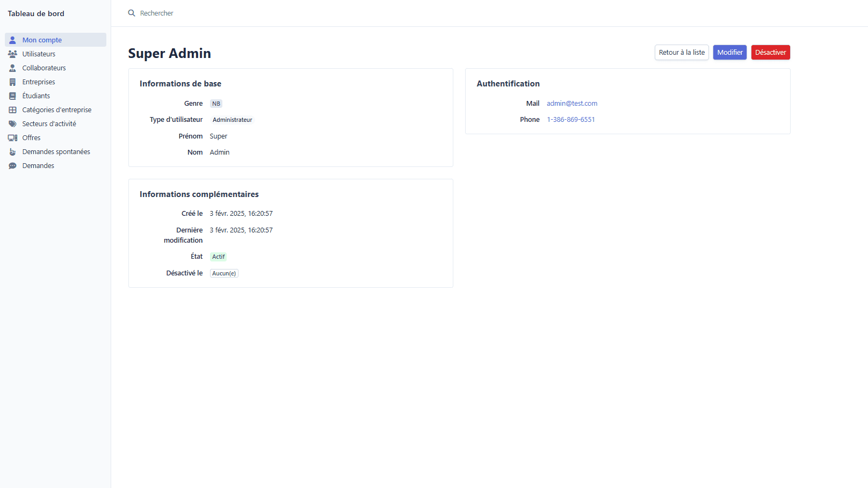Click the Modifier button
The width and height of the screenshot is (868, 488).
point(730,52)
